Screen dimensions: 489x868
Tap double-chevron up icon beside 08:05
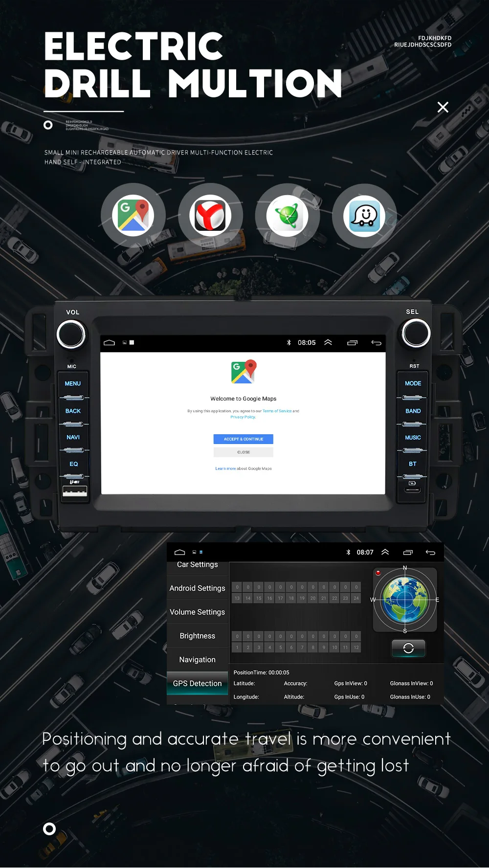point(328,342)
